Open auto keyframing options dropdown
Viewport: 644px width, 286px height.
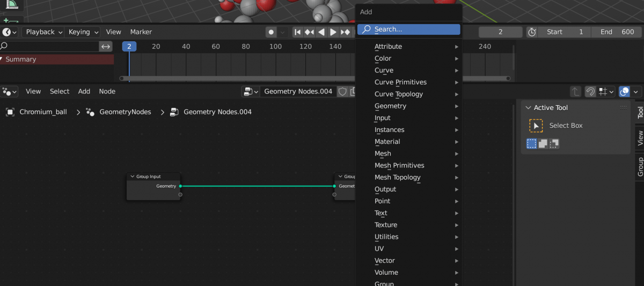click(x=283, y=32)
